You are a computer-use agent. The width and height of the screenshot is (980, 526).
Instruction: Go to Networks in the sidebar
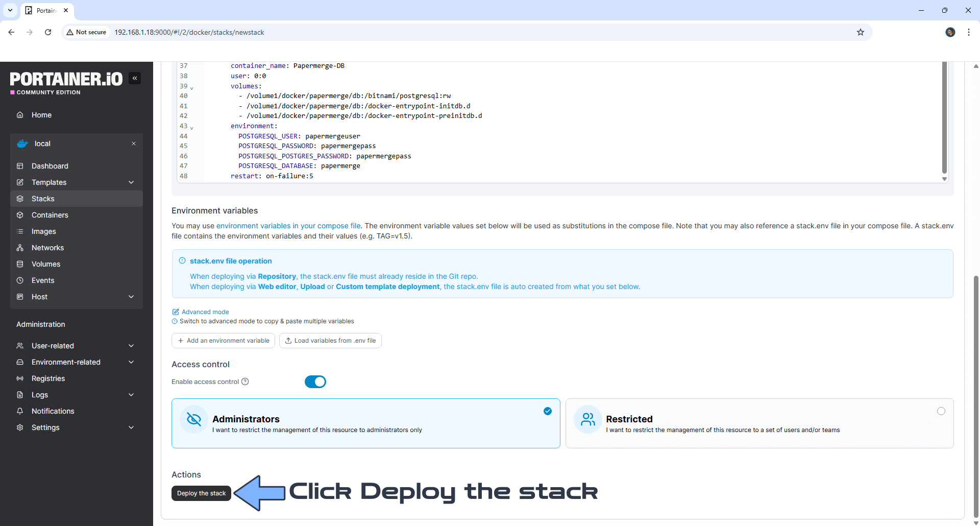(47, 248)
